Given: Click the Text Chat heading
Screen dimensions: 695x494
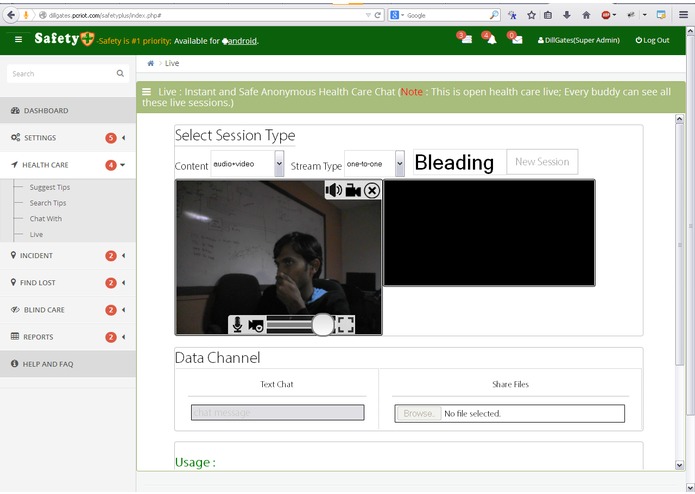Looking at the screenshot, I should click(277, 385).
